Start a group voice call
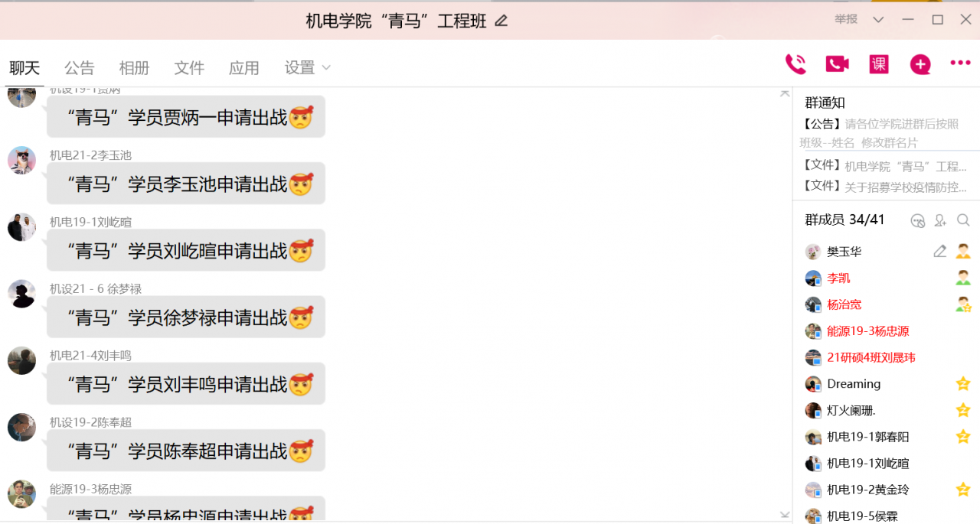This screenshot has width=980, height=524. (x=795, y=64)
